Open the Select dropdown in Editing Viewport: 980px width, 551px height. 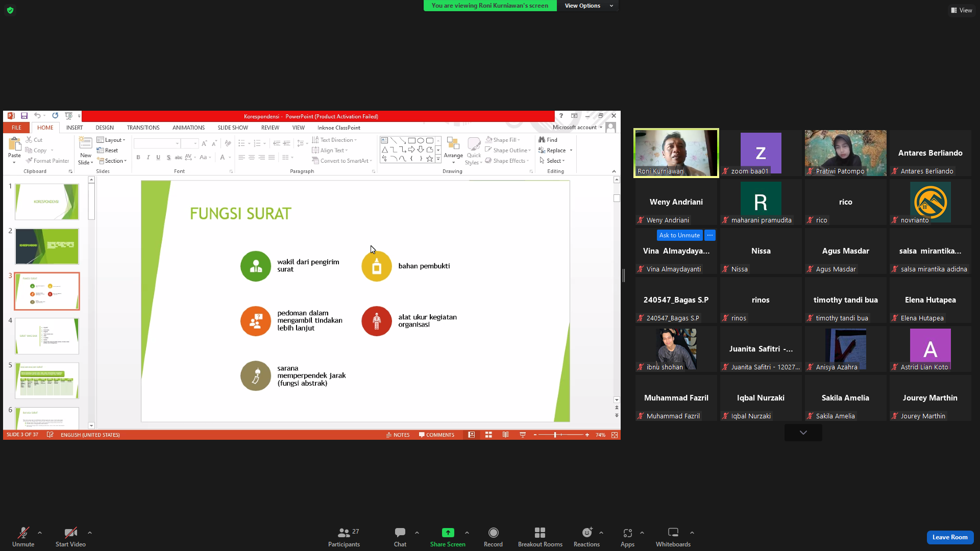click(x=552, y=161)
